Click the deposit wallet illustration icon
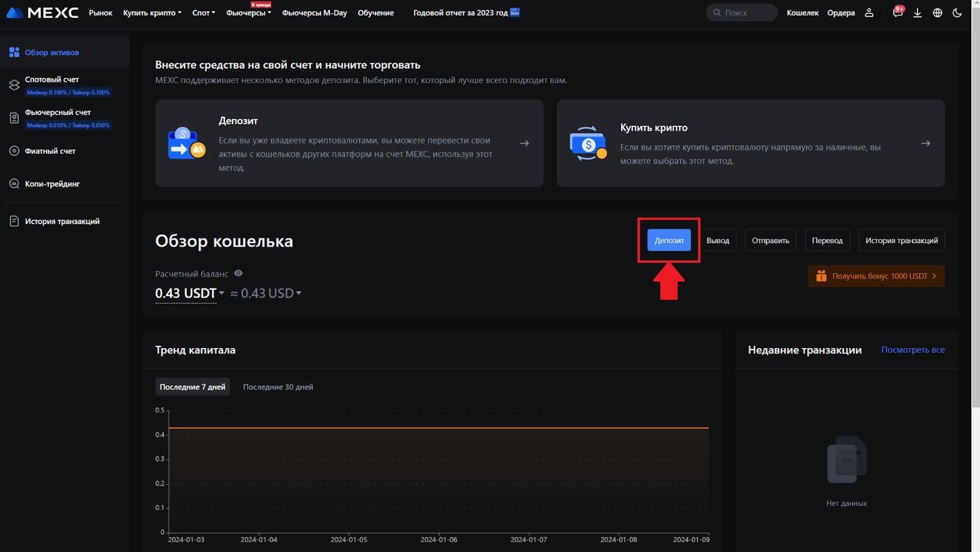Image resolution: width=980 pixels, height=552 pixels. (186, 143)
